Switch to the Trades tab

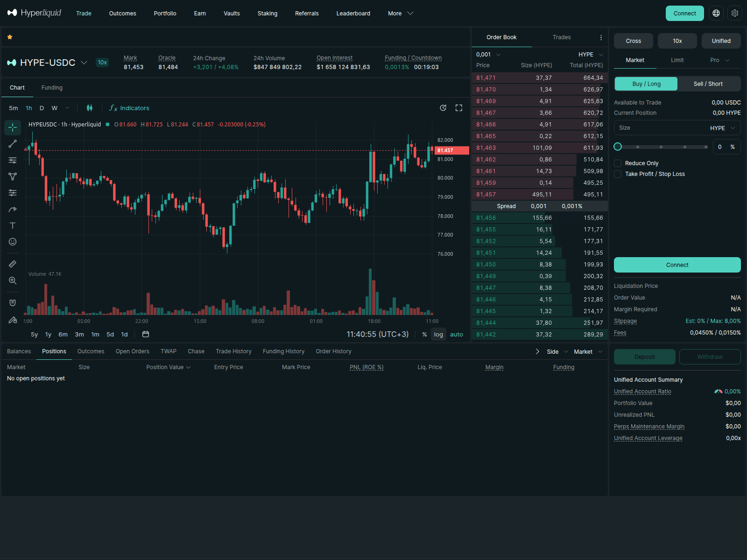coord(562,37)
